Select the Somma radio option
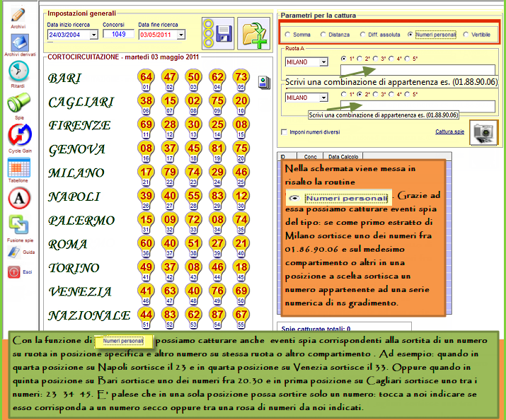Viewport: 506px width, 420px height. (x=287, y=35)
